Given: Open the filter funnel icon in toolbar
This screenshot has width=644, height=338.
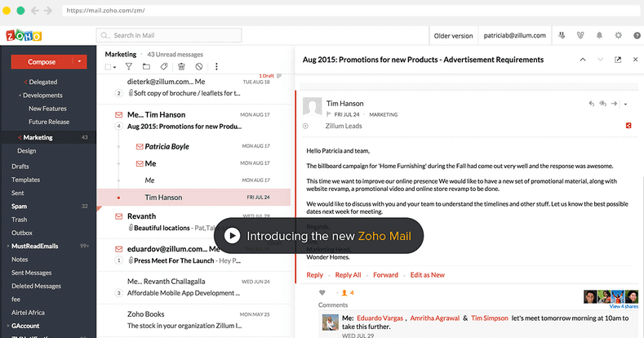Looking at the screenshot, I should [128, 66].
